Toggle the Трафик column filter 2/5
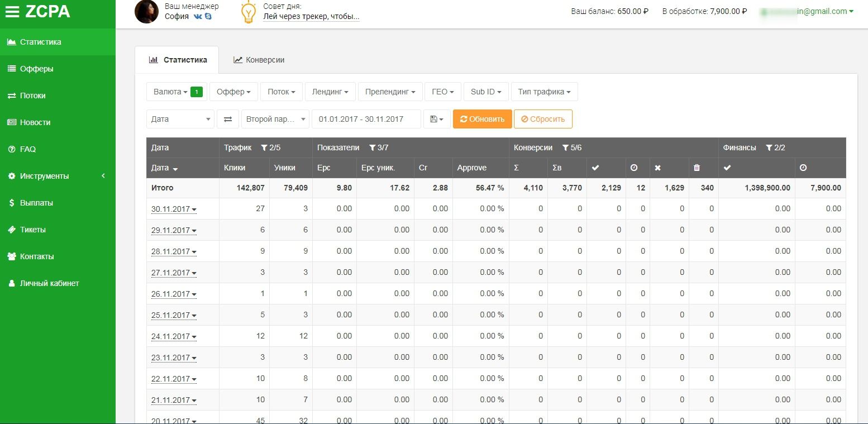Image resolution: width=868 pixels, height=424 pixels. click(x=270, y=147)
